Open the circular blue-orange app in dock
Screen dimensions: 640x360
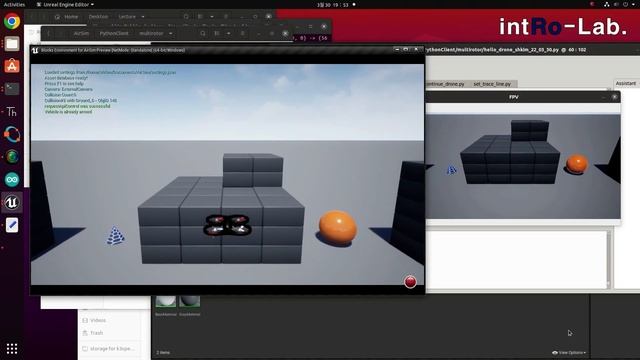12,134
